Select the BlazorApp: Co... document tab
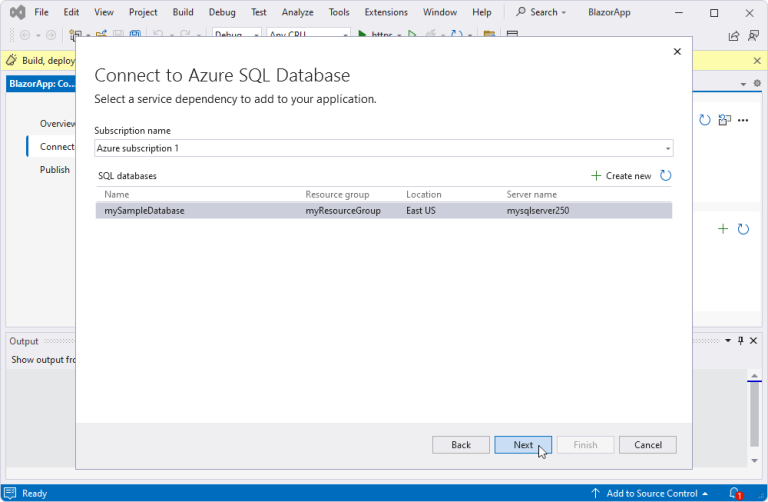768x502 pixels. (x=41, y=84)
